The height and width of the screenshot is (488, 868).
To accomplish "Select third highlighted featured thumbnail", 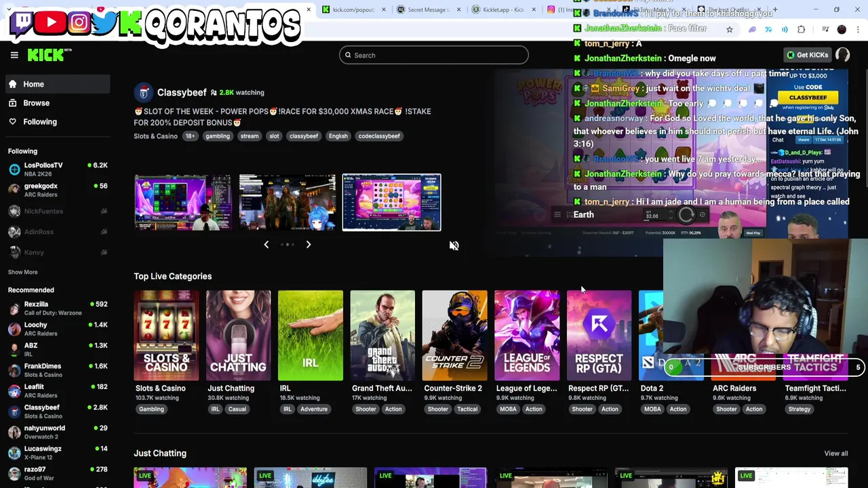I will (x=391, y=203).
